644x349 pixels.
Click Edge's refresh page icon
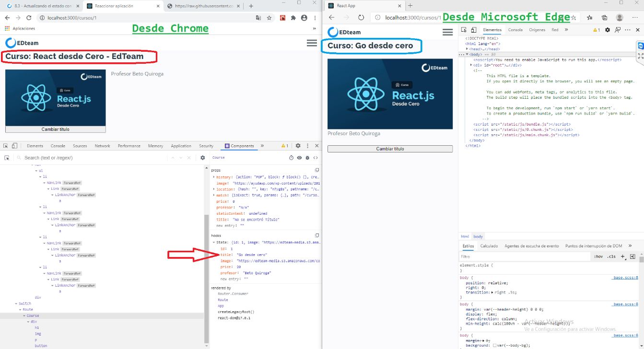coord(362,17)
